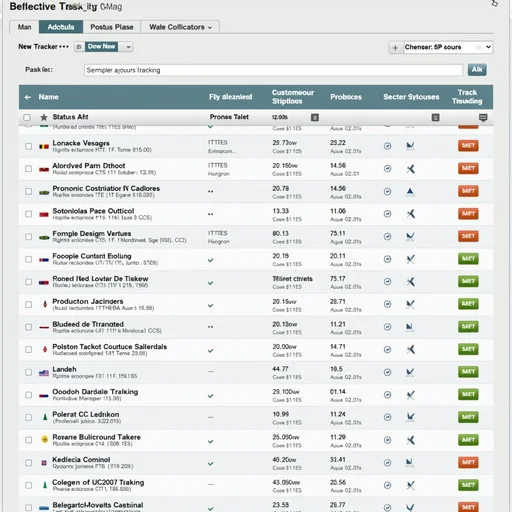Click the Aik button beside search field
Viewport: 512px width, 512px height.
coord(477,70)
